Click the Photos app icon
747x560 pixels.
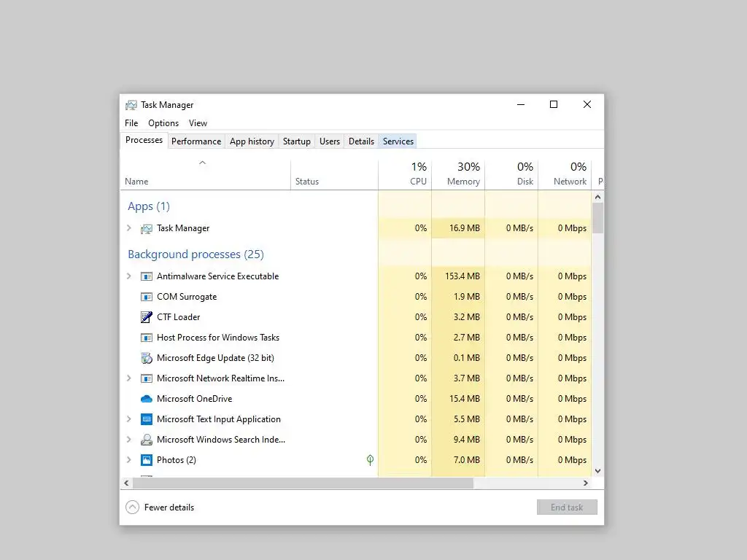[146, 460]
